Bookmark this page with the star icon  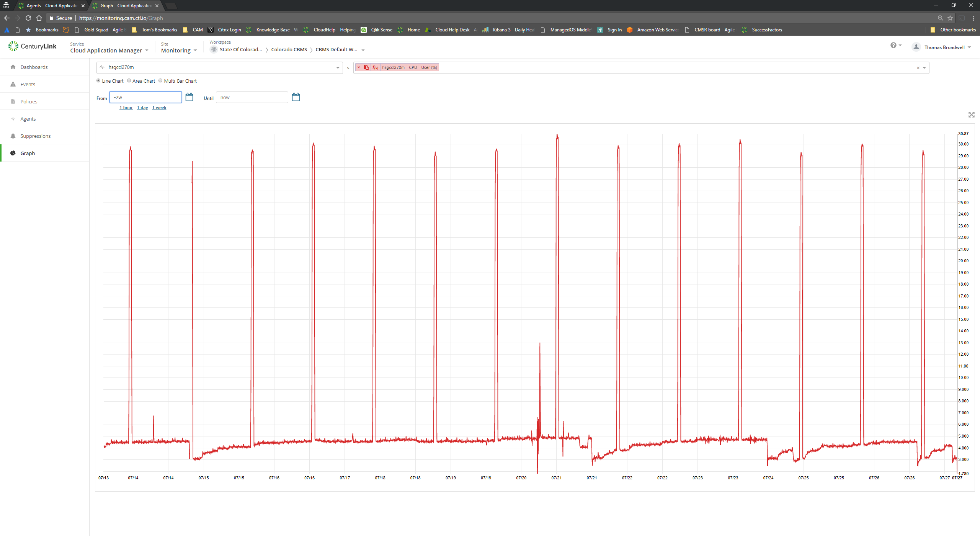pos(950,18)
